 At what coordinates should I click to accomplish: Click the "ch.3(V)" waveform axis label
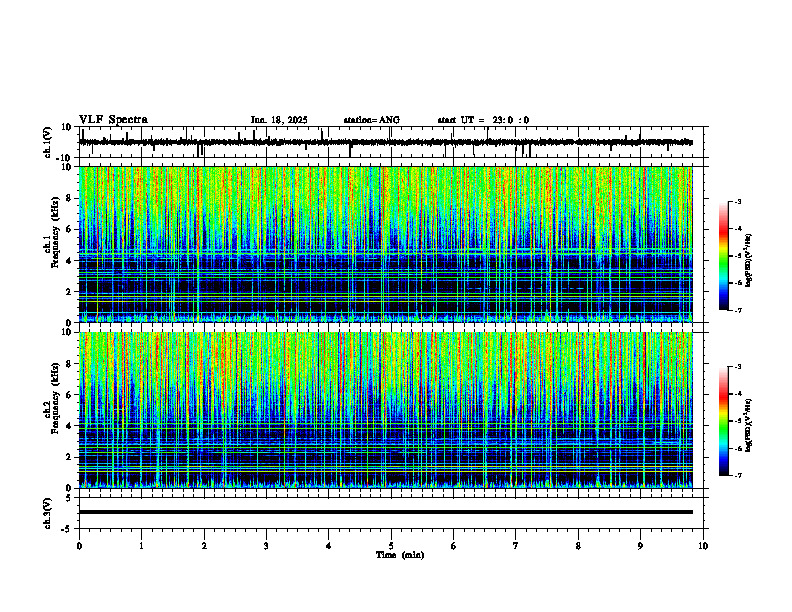(x=47, y=514)
